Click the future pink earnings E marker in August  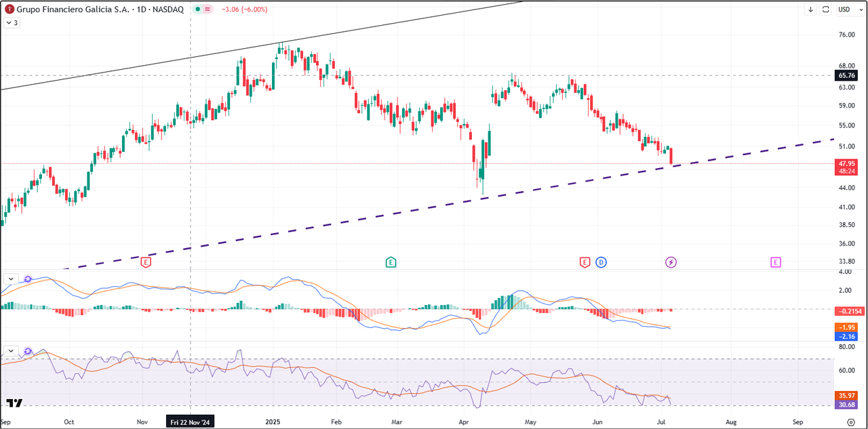pos(776,262)
